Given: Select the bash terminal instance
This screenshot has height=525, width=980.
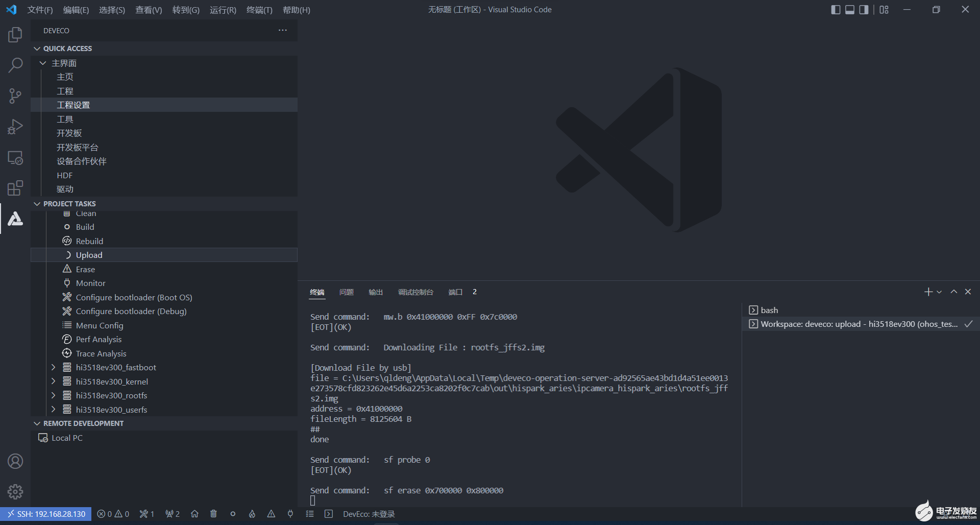Looking at the screenshot, I should tap(861, 310).
